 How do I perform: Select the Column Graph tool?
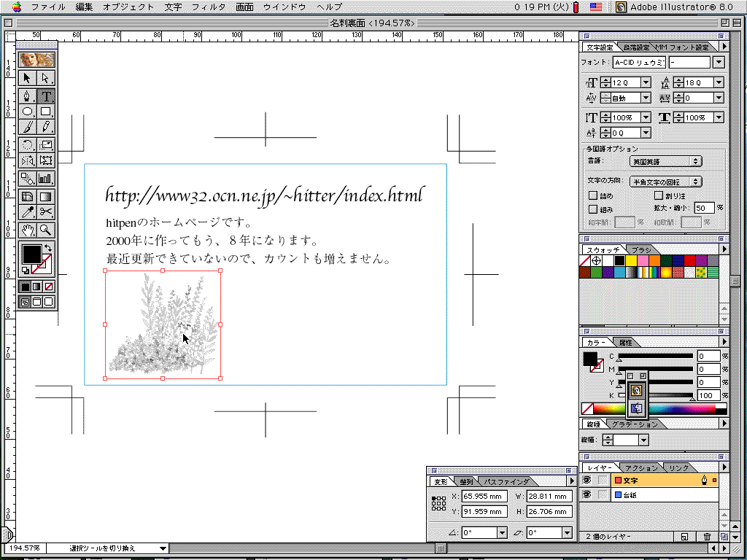(46, 179)
